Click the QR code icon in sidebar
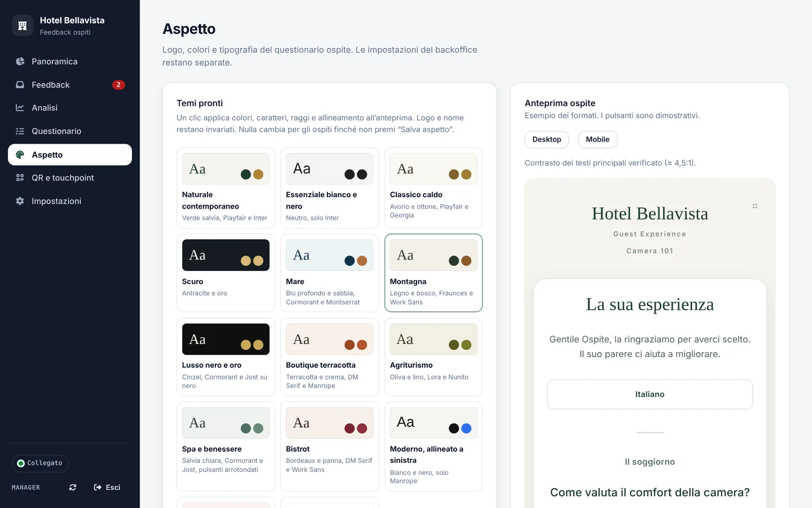The height and width of the screenshot is (508, 812). pyautogui.click(x=20, y=178)
